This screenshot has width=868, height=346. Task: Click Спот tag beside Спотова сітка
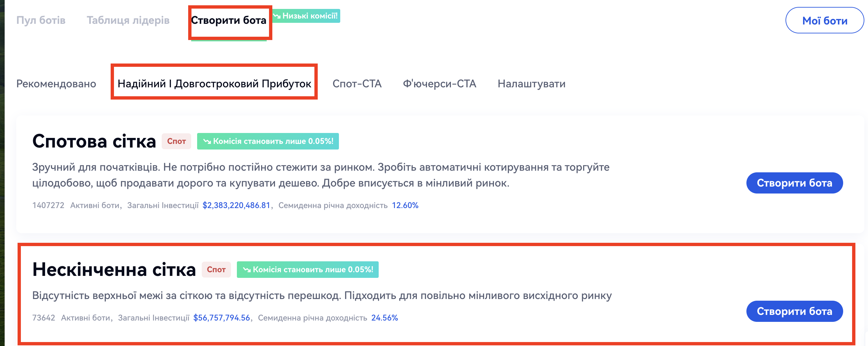pyautogui.click(x=176, y=141)
